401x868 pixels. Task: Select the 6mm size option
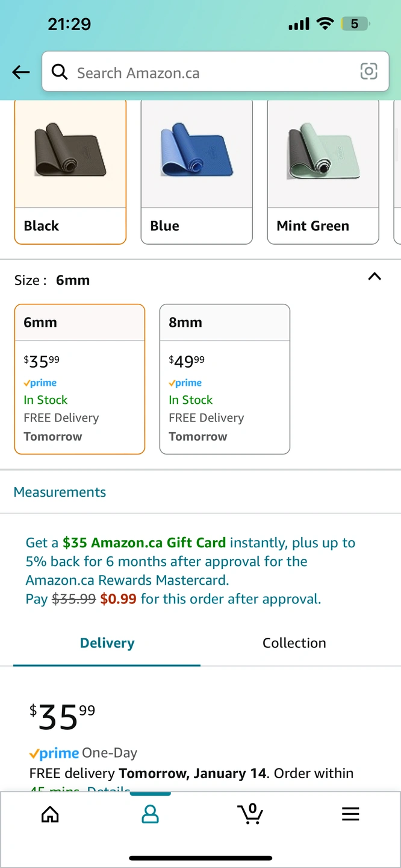tap(79, 379)
